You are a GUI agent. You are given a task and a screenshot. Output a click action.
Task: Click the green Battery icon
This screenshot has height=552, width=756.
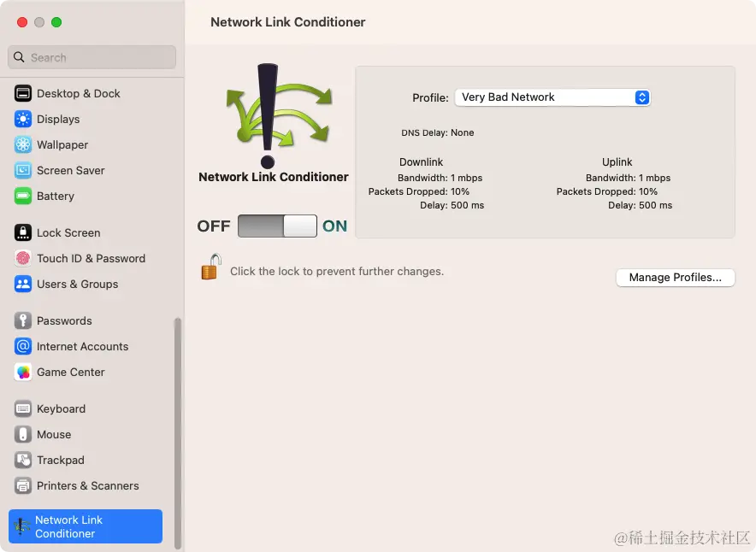(x=22, y=196)
